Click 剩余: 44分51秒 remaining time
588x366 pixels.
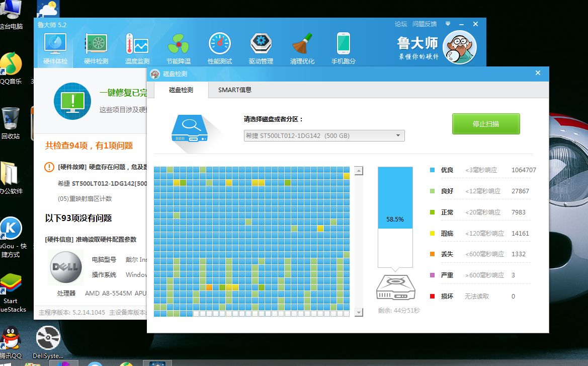399,311
